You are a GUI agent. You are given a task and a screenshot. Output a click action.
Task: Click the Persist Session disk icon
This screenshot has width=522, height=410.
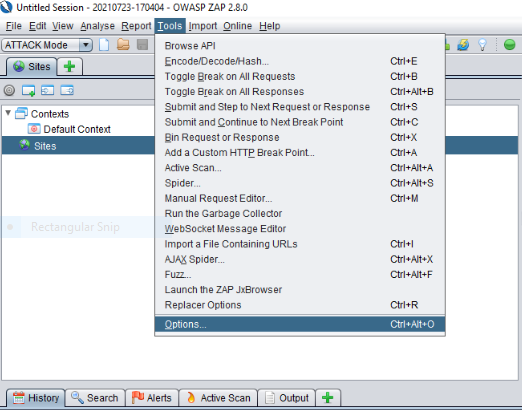(x=143, y=45)
